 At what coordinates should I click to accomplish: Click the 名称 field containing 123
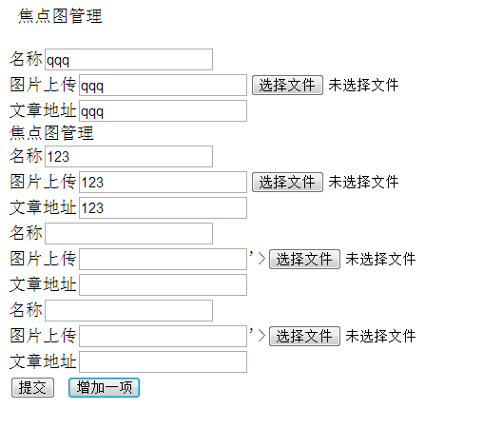(x=128, y=156)
